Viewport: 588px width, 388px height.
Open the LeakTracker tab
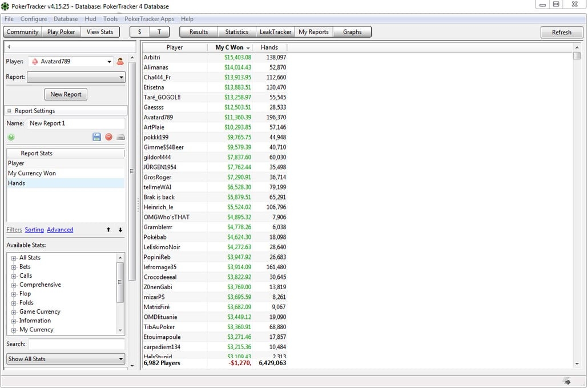click(x=275, y=32)
